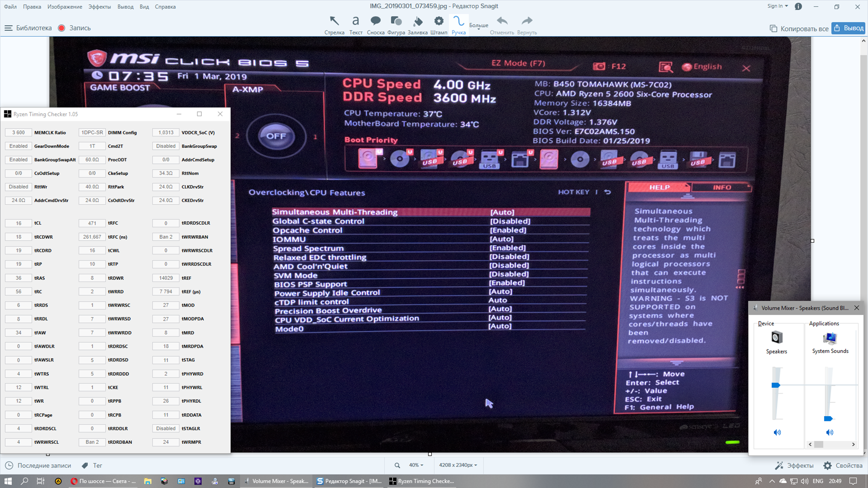Open the Вывод menu in the menu bar

tap(125, 7)
